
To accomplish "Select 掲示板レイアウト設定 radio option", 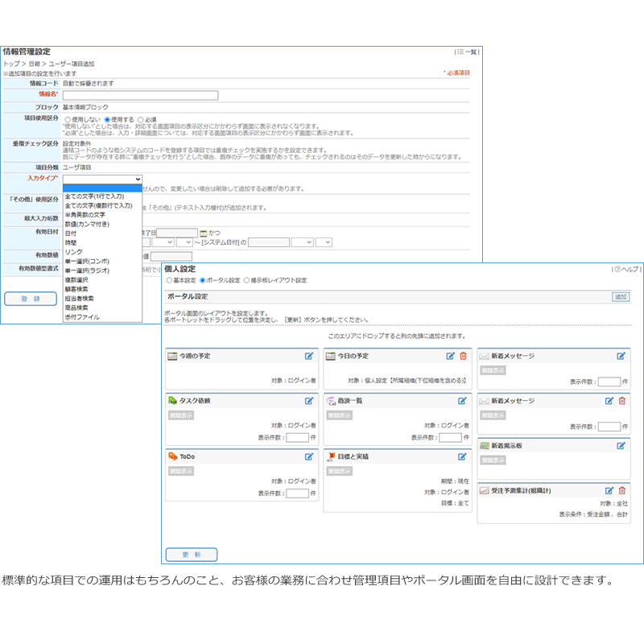I will 246,281.
